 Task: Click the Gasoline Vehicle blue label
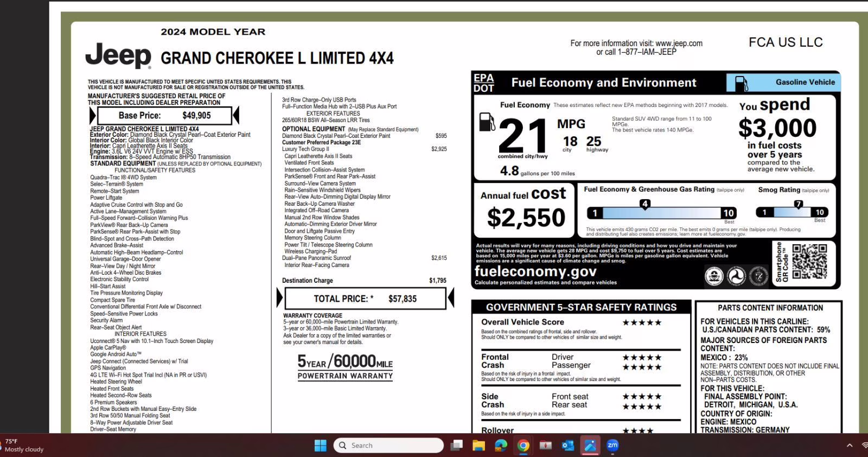783,82
